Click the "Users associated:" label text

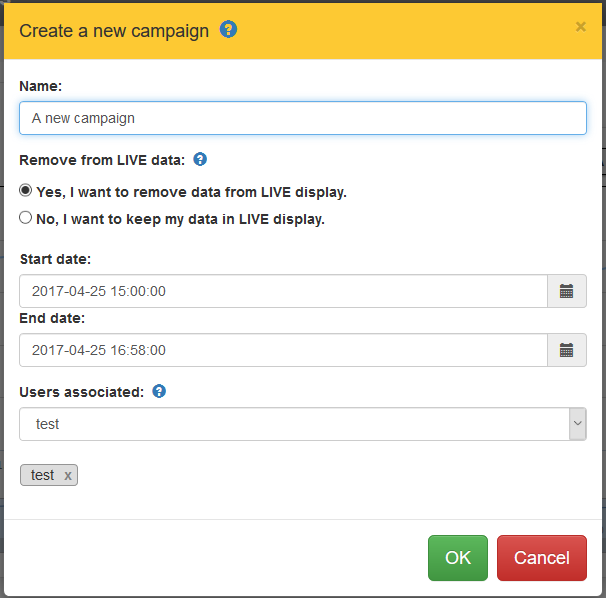[82, 392]
